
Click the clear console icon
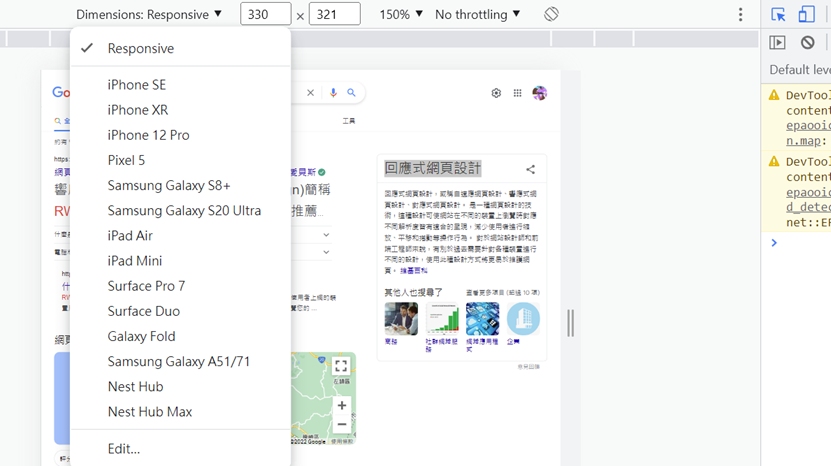pos(807,42)
